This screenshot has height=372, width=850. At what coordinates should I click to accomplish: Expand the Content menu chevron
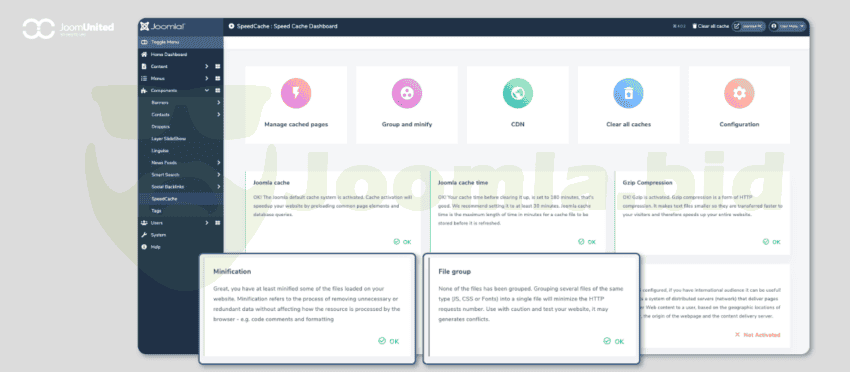pos(207,67)
